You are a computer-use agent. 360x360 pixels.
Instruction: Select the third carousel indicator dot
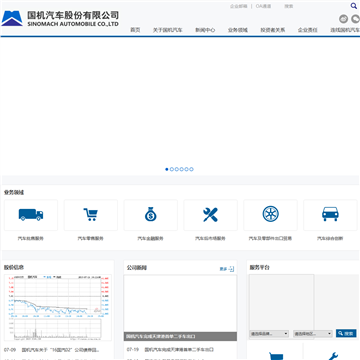(x=177, y=169)
